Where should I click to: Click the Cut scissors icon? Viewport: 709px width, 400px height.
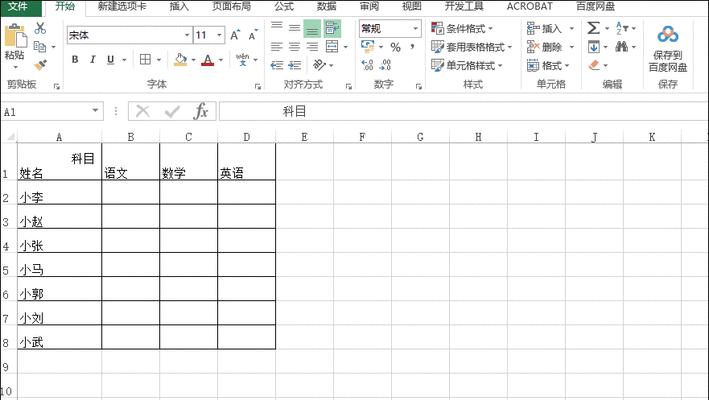click(x=40, y=28)
